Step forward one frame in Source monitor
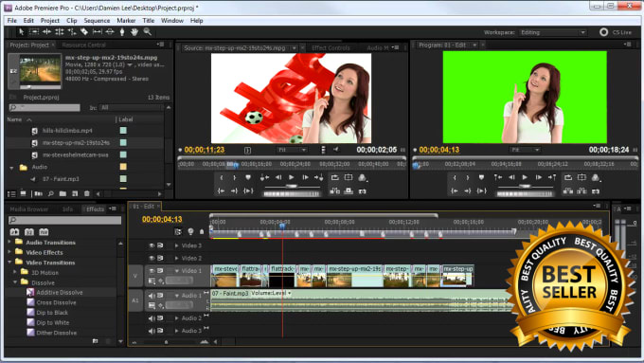The height and width of the screenshot is (363, 644). (305, 177)
